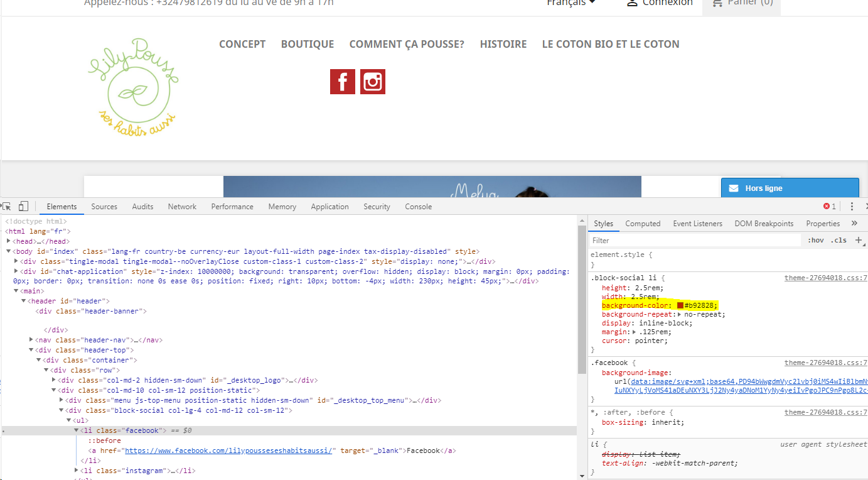Click the cursor: pointer declaration
Image resolution: width=868 pixels, height=480 pixels.
coord(635,341)
